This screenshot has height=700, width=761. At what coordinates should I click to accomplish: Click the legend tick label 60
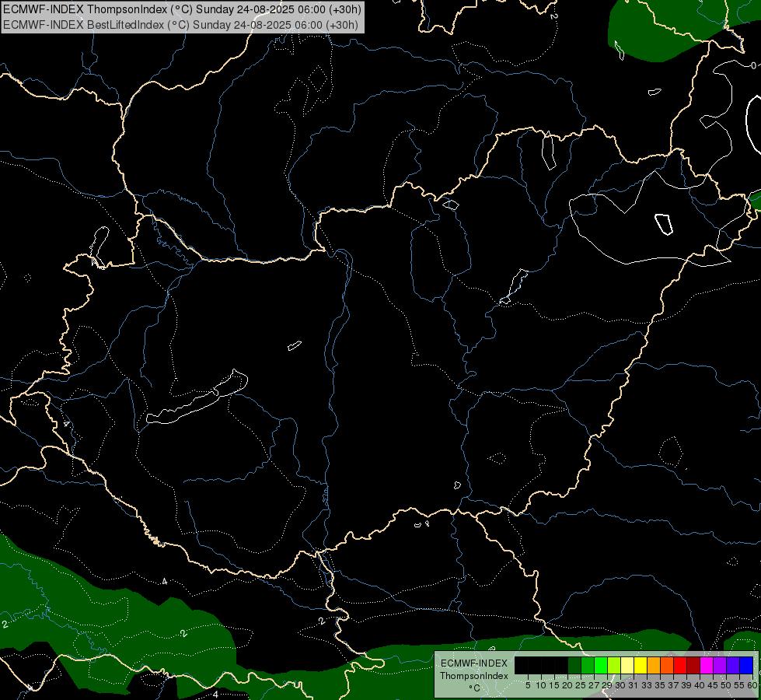[x=752, y=685]
